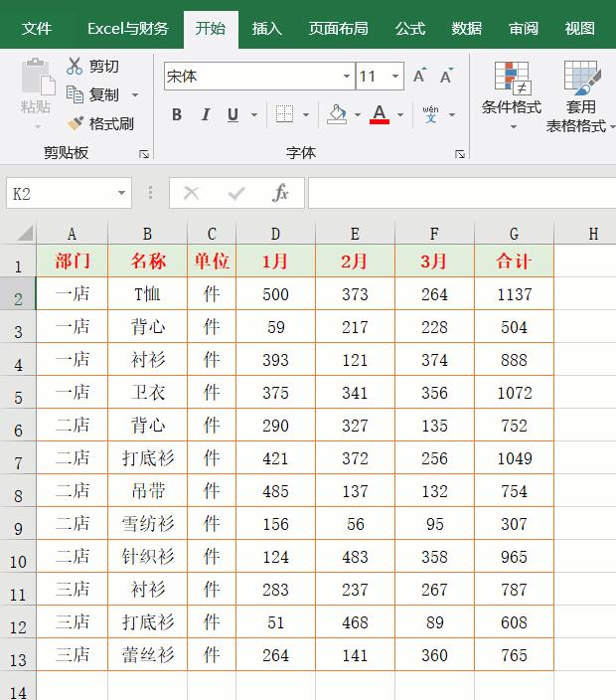
Task: Switch to the 公式 (Formulas) tab
Action: click(410, 29)
